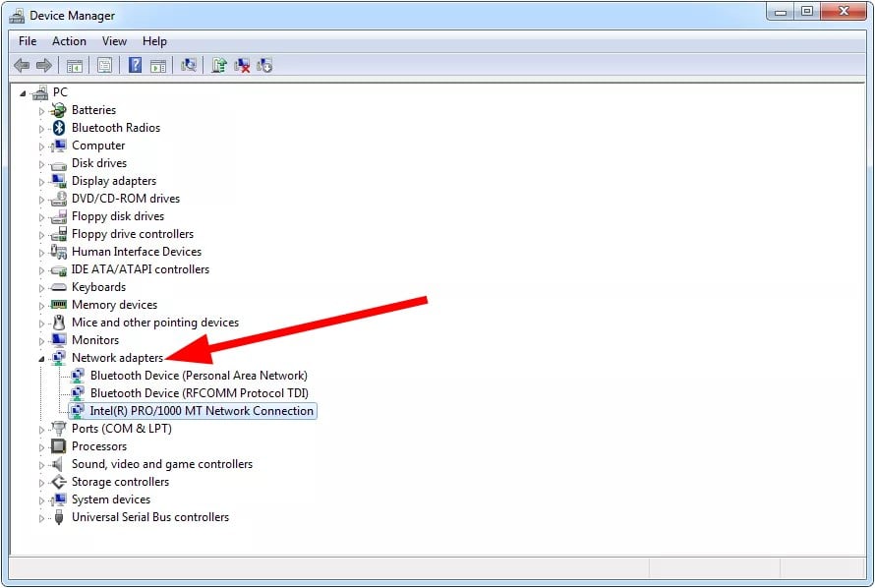
Task: Click the Sound, video and game controllers icon
Action: (x=59, y=464)
